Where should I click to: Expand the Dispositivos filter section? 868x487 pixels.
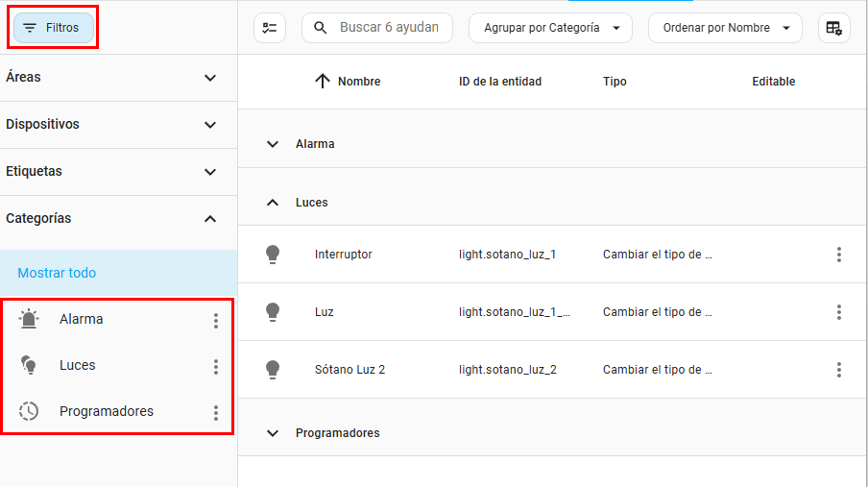(210, 125)
